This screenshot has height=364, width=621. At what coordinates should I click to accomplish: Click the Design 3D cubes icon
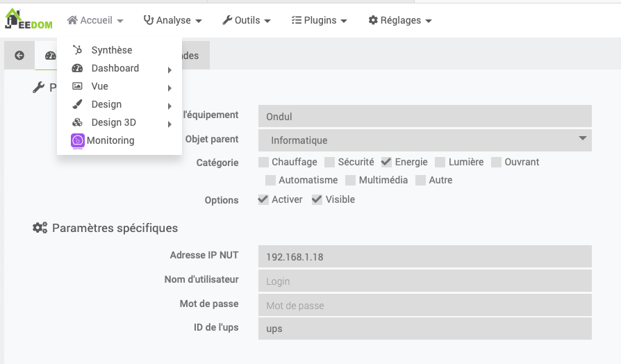tap(78, 123)
